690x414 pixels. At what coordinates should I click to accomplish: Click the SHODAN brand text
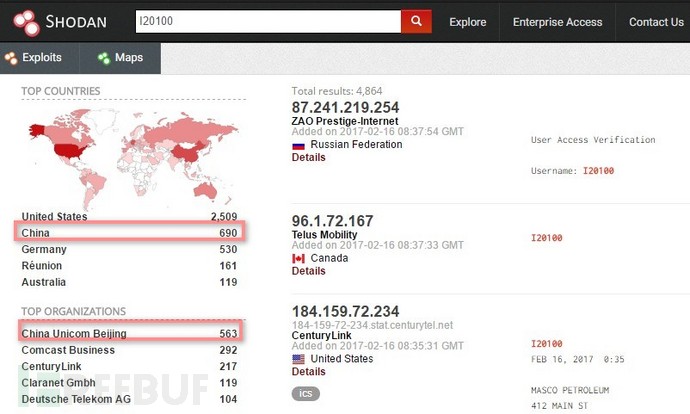coord(76,22)
